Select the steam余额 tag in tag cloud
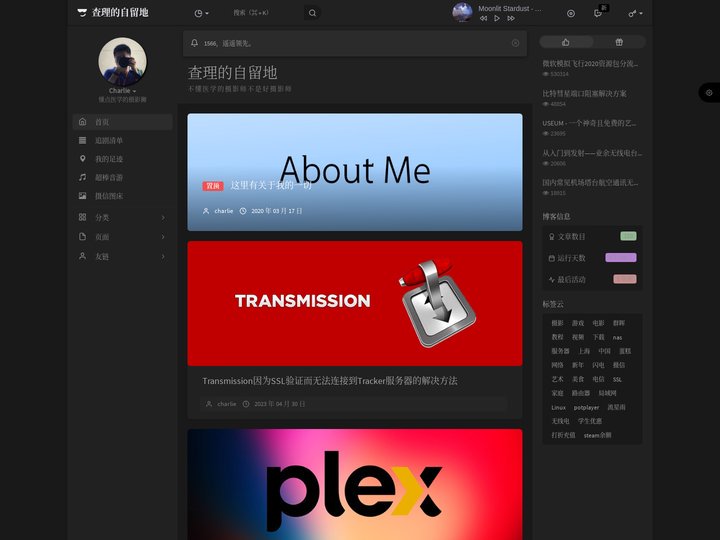The image size is (720, 540). 597,435
